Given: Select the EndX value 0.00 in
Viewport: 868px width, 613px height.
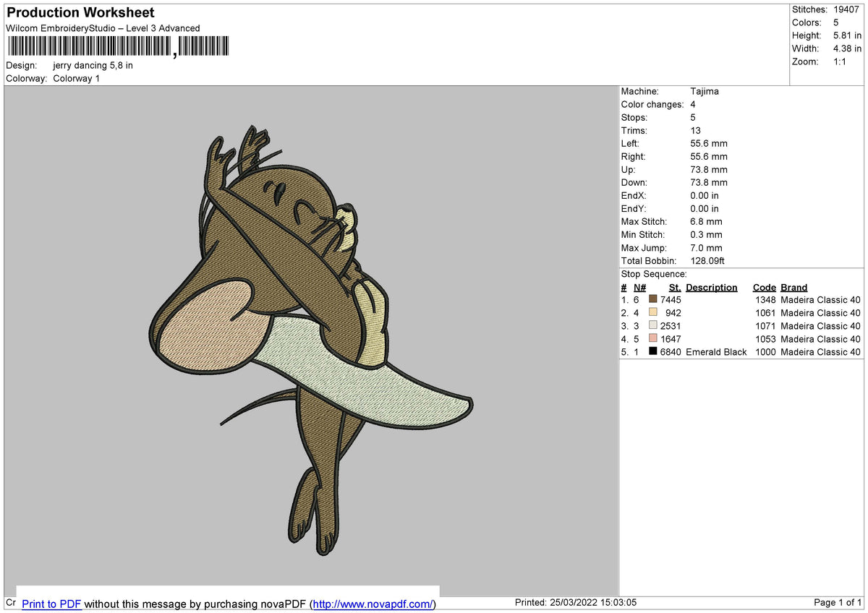Looking at the screenshot, I should [x=705, y=196].
